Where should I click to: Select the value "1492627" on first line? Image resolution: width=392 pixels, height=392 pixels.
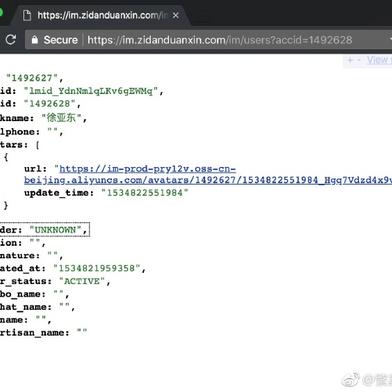point(32,78)
